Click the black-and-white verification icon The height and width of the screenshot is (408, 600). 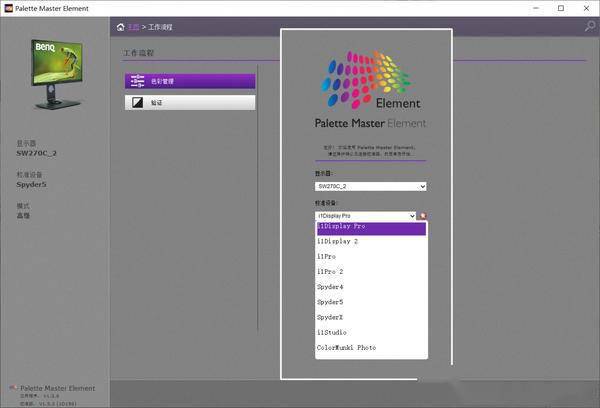coord(137,103)
